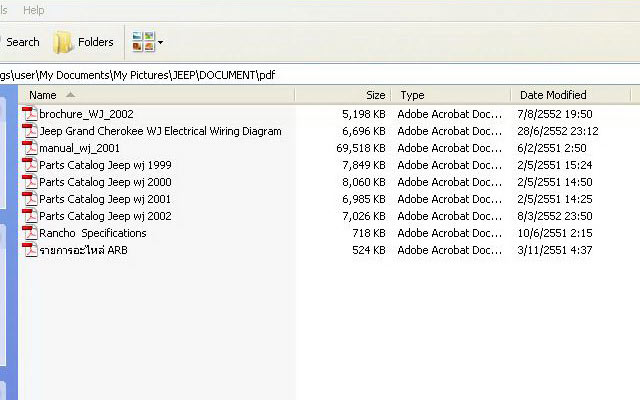This screenshot has height=400, width=640.
Task: Click the PDF icon for brochure_WJ_2002
Action: [x=30, y=114]
